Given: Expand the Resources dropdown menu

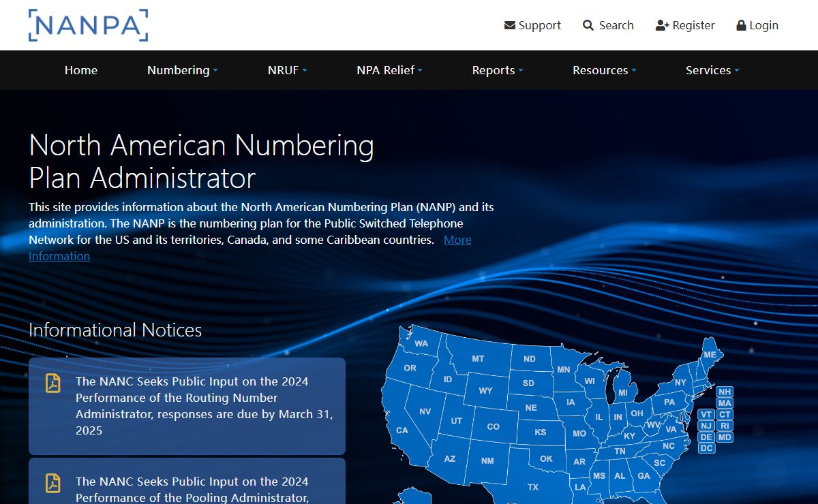Looking at the screenshot, I should (x=605, y=70).
